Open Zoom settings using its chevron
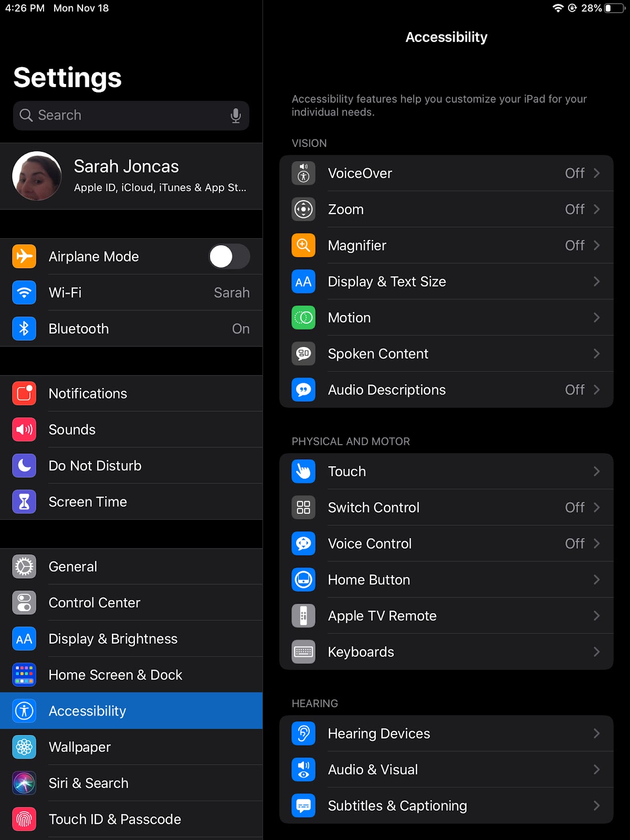 pyautogui.click(x=596, y=209)
